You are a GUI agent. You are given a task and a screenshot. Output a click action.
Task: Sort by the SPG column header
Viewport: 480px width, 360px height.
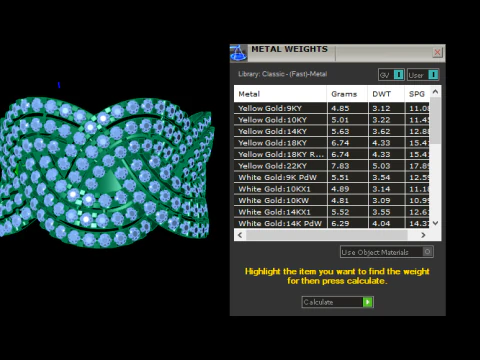click(x=417, y=94)
